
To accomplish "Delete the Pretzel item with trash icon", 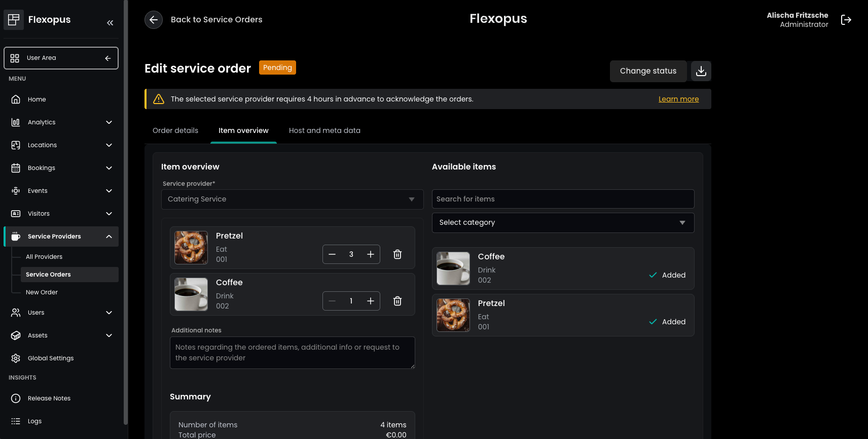I will click(x=397, y=254).
